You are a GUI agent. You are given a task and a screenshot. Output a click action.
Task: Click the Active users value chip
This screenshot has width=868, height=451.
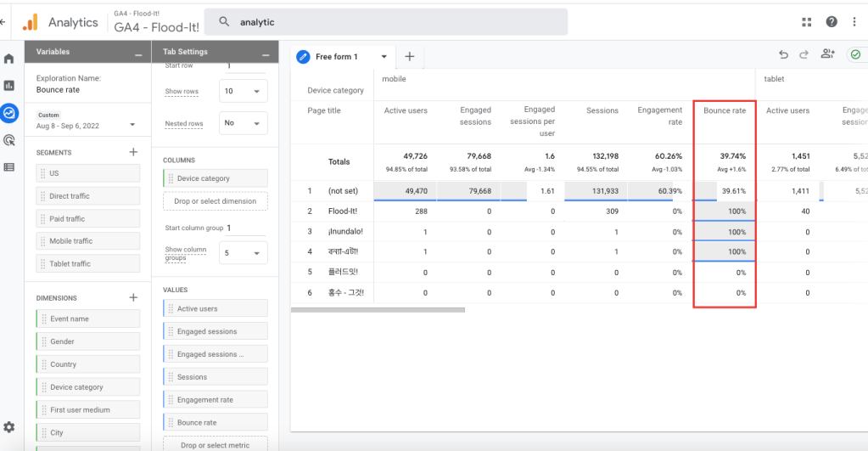[x=216, y=308]
